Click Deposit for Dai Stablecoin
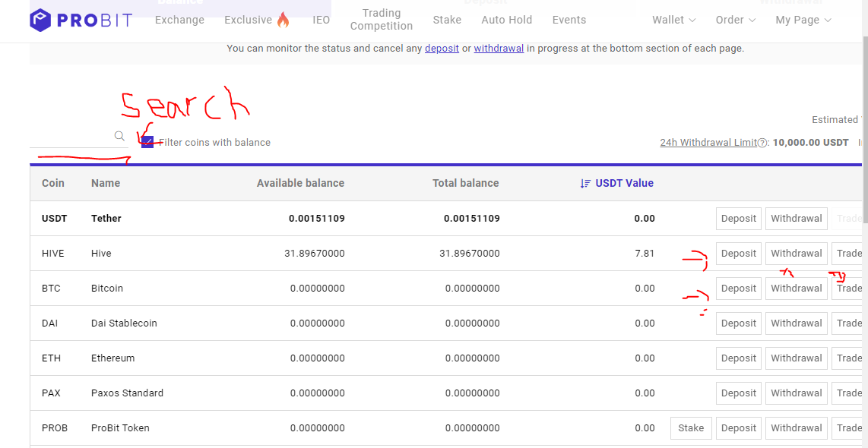Viewport: 868px width, 448px height. point(739,323)
